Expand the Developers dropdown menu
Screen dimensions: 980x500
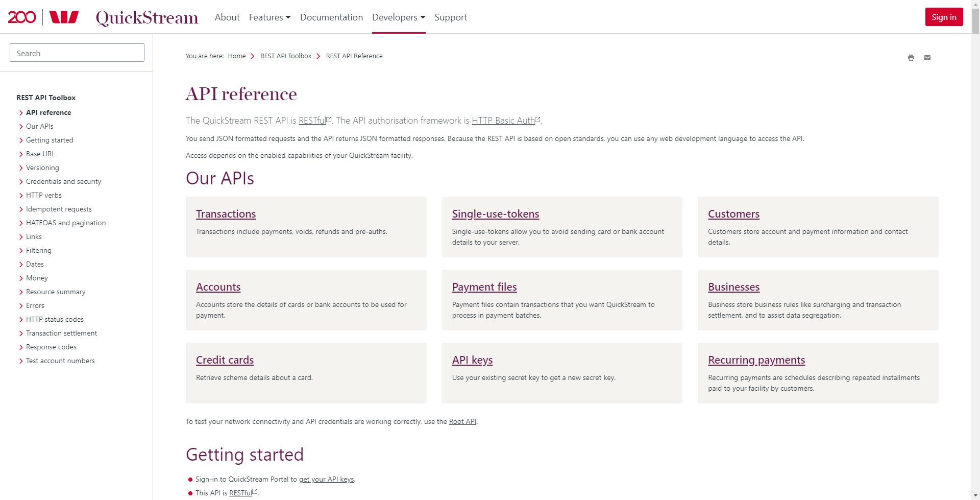[x=399, y=17]
